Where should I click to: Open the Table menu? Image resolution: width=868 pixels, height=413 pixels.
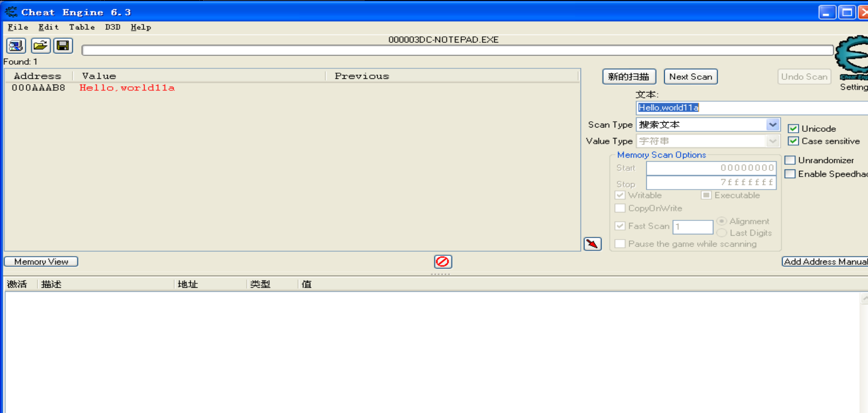[x=82, y=27]
